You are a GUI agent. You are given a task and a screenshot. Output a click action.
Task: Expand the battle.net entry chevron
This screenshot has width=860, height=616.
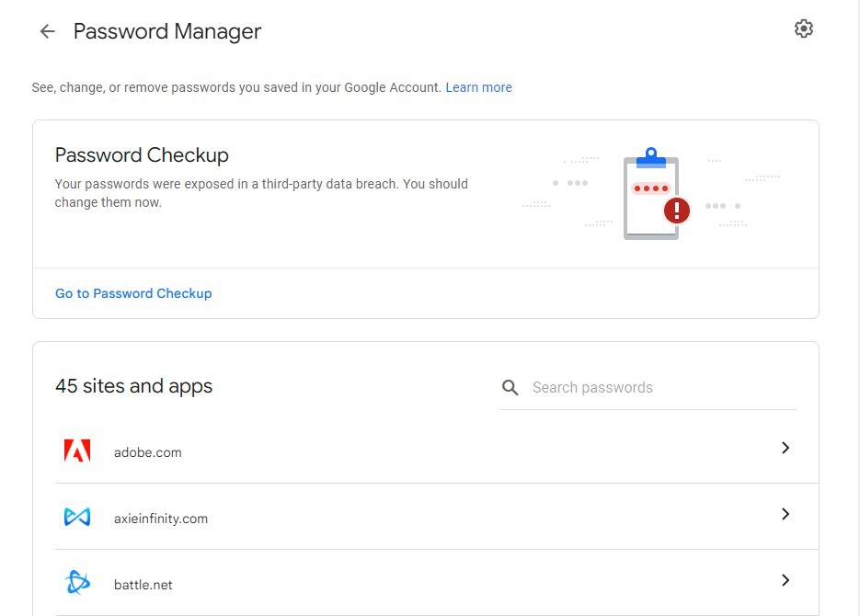785,580
